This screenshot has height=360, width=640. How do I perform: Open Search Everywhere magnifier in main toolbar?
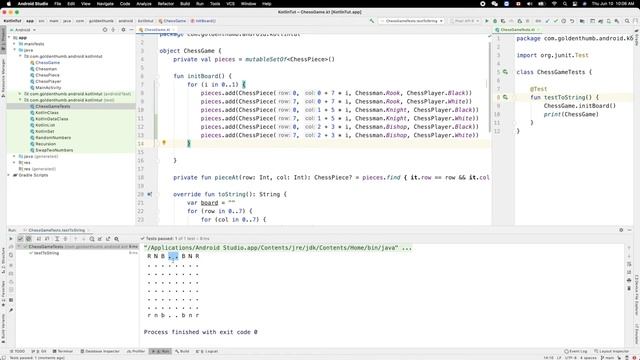[x=627, y=21]
